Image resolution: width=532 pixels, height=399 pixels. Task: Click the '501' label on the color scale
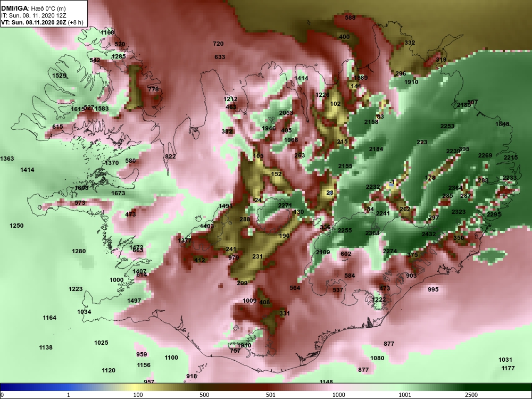(270, 395)
